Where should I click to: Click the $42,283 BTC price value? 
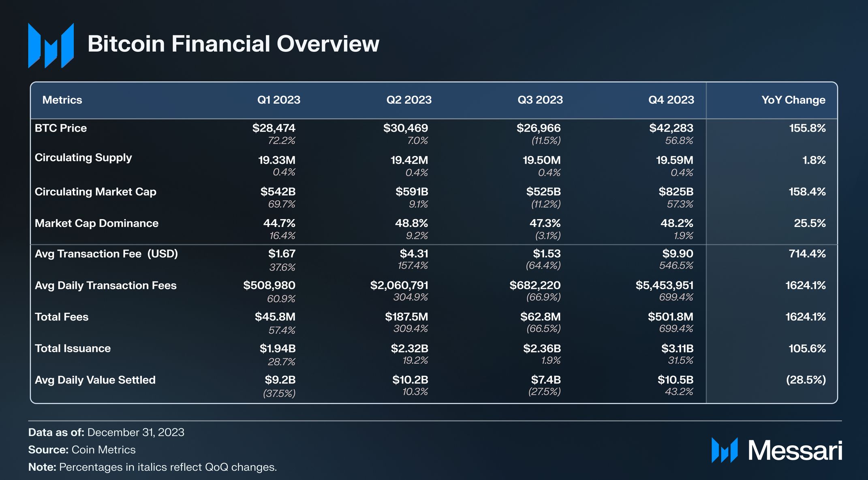click(671, 128)
